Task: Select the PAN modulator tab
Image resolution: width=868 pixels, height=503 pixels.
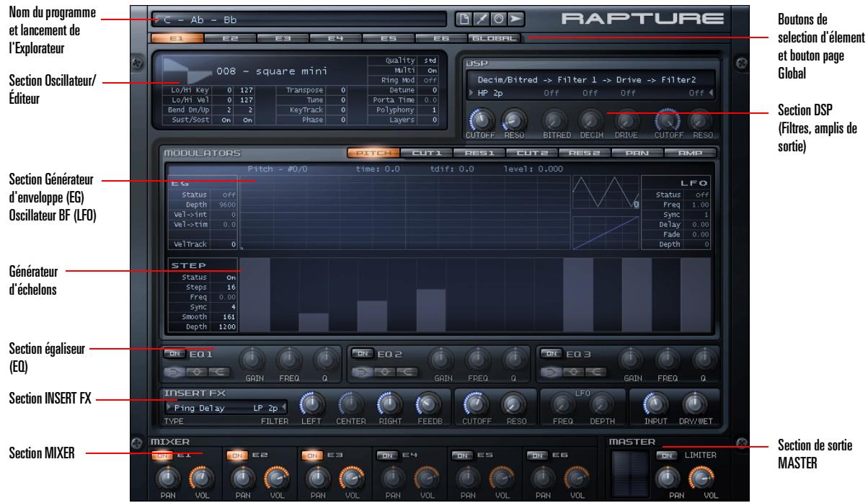Action: (x=637, y=153)
